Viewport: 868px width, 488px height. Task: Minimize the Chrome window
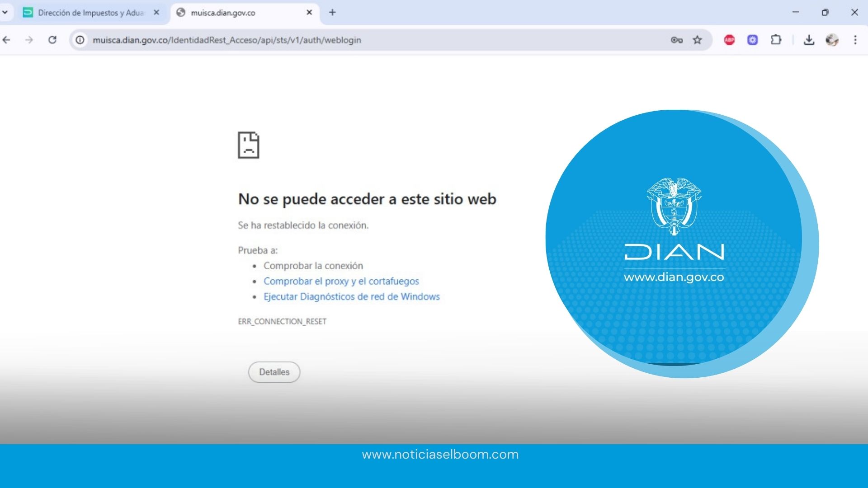coord(796,12)
